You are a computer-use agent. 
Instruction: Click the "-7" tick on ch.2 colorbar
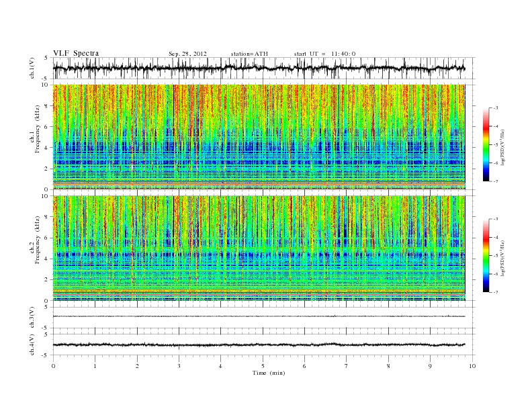pos(496,292)
